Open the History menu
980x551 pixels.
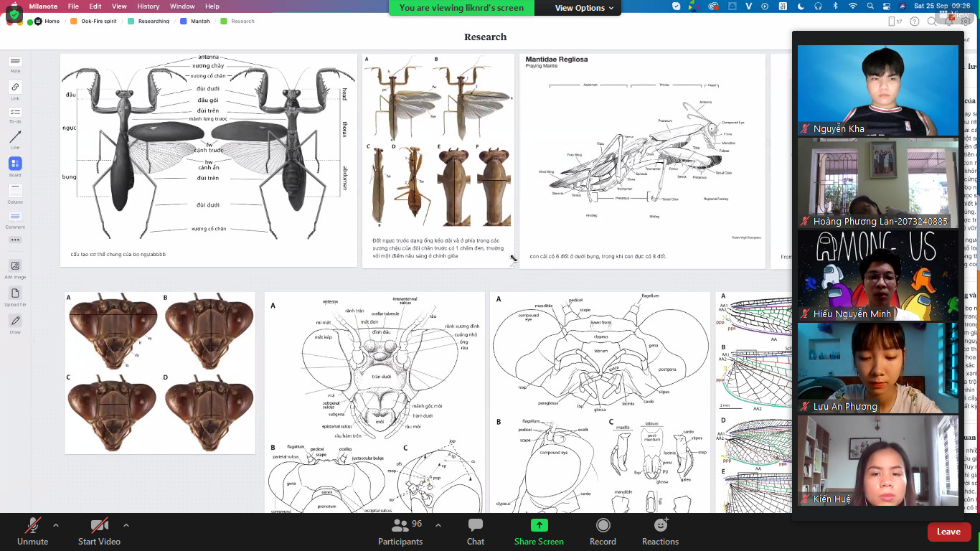click(148, 6)
